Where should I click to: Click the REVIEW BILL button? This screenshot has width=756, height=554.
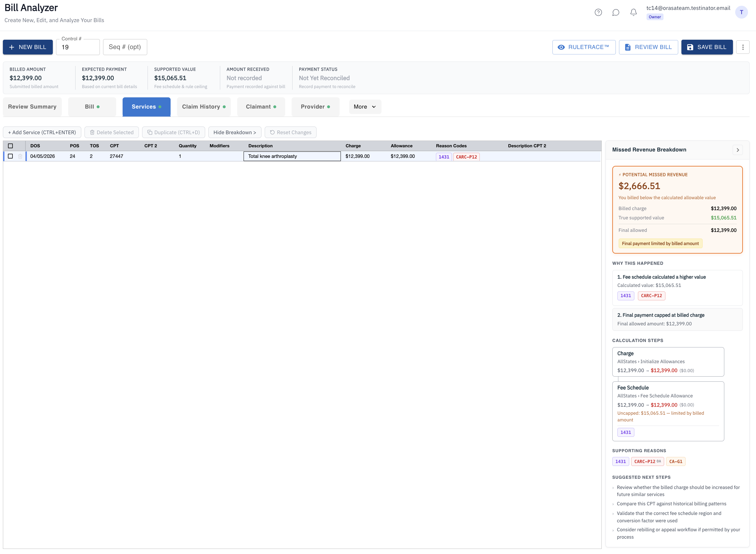pyautogui.click(x=648, y=47)
